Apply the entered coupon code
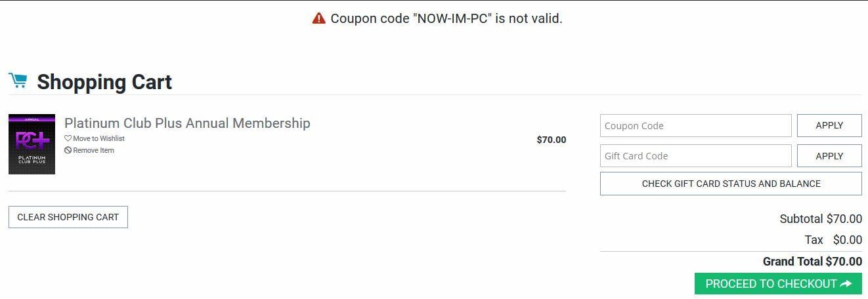 tap(829, 126)
